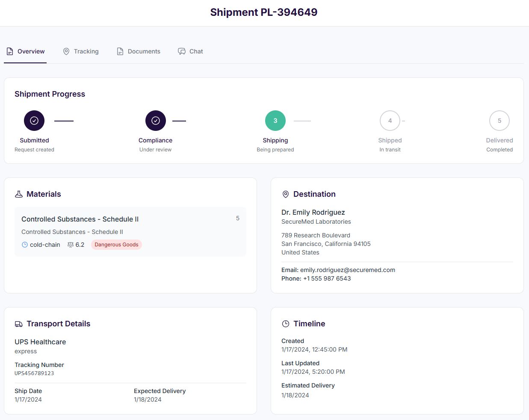The height and width of the screenshot is (420, 529).
Task: Click the cold-chain clock icon
Action: tap(25, 245)
